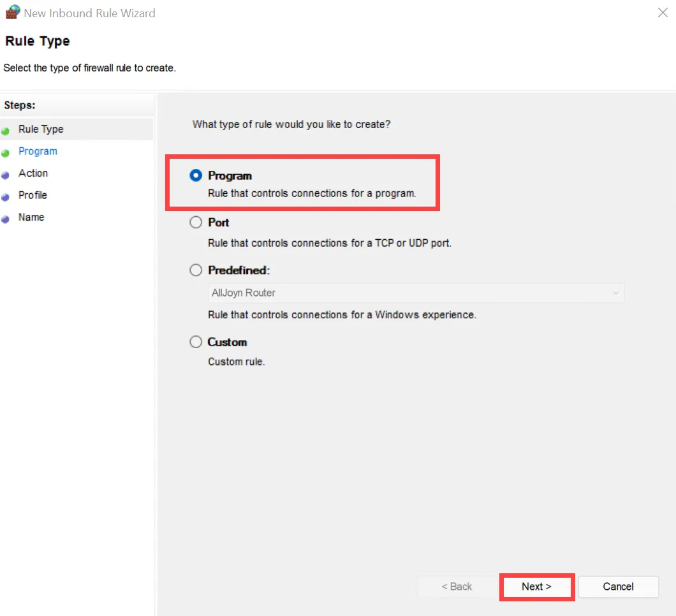The height and width of the screenshot is (616, 676).
Task: Go to the Program step
Action: (38, 151)
